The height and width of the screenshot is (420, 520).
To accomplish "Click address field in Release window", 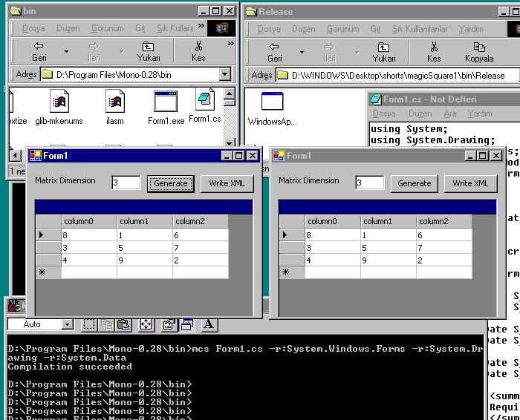I will click(398, 75).
